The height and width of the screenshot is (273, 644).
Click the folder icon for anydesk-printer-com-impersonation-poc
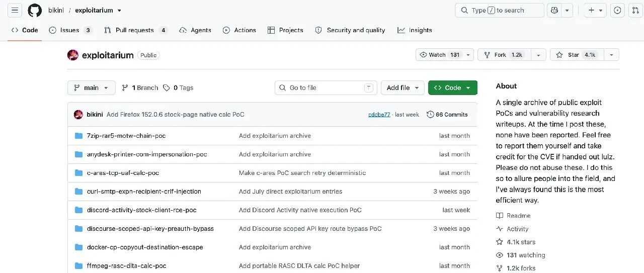coord(78,154)
